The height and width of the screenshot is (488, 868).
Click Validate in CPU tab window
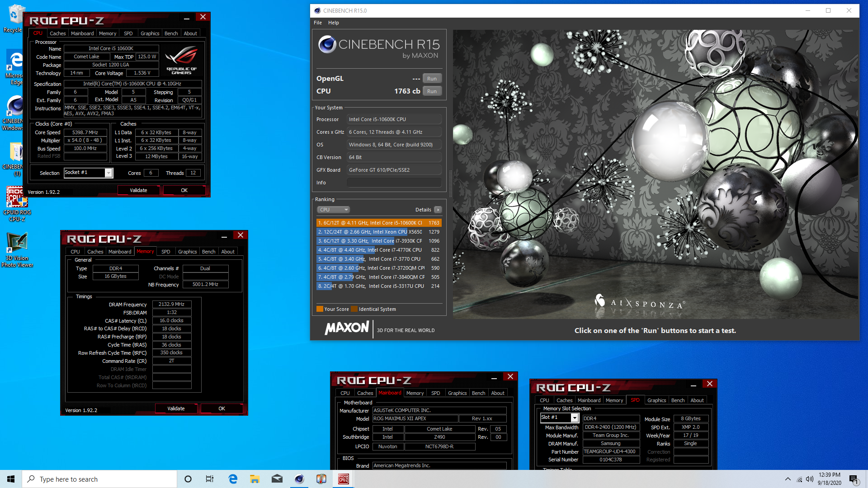tap(138, 190)
